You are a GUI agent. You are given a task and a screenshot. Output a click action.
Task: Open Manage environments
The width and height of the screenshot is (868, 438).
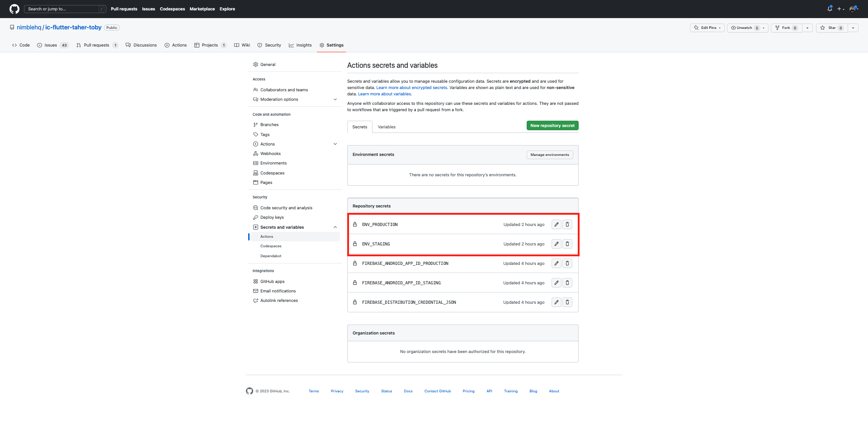click(x=550, y=154)
